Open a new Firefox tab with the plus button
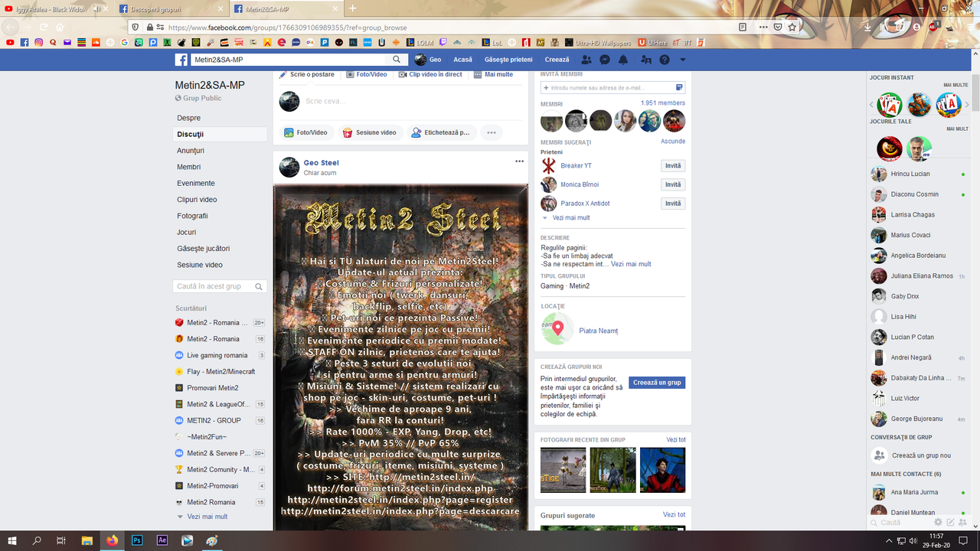The width and height of the screenshot is (980, 551). point(352,8)
